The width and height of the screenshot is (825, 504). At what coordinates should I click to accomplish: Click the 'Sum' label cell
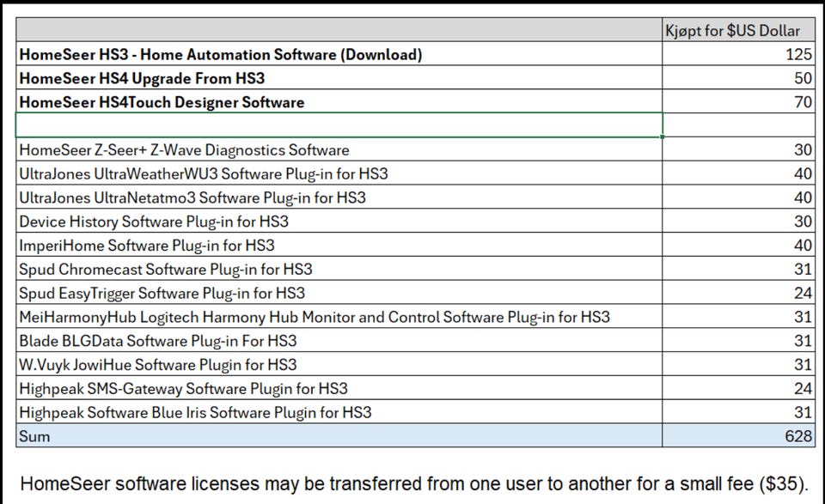[339, 435]
